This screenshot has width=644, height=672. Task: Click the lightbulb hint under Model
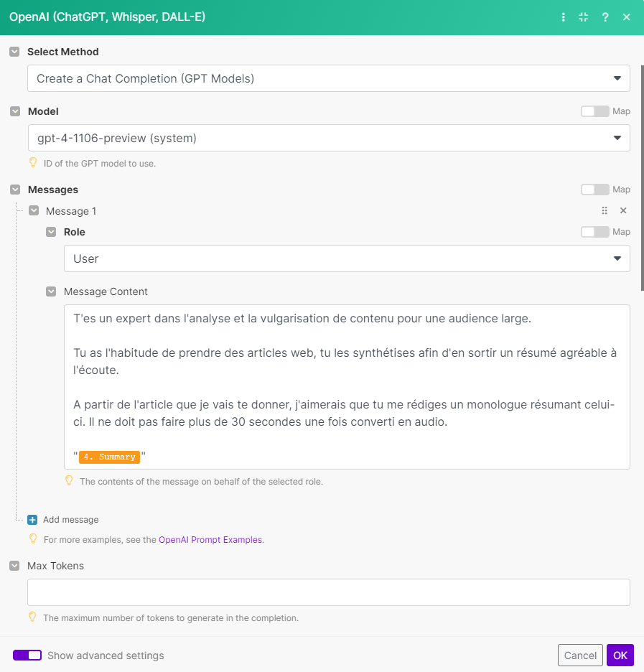click(33, 162)
